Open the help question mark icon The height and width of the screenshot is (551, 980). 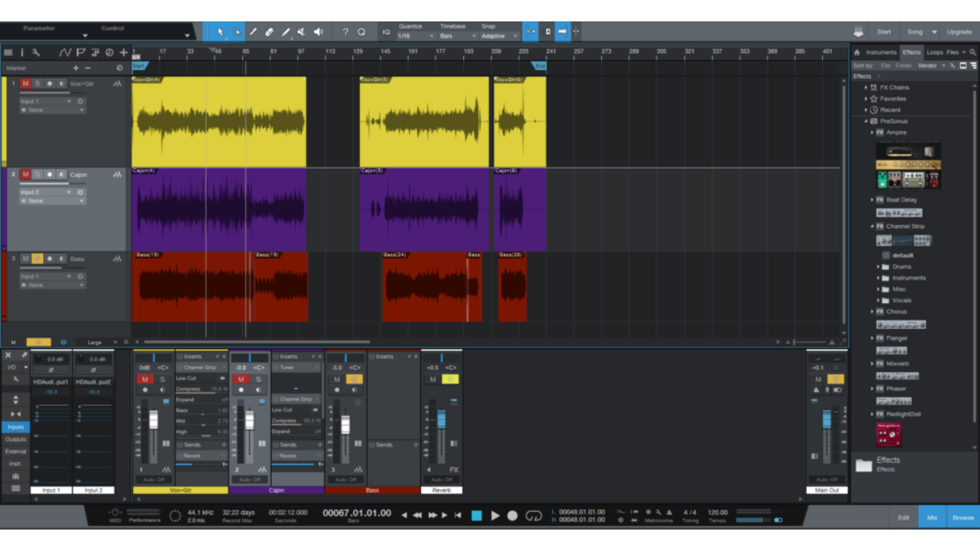[x=346, y=32]
